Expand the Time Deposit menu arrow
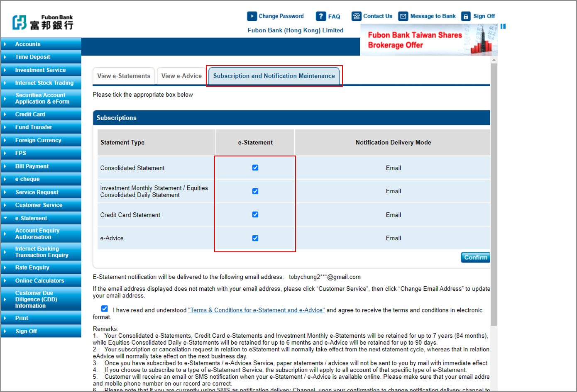 [x=5, y=57]
